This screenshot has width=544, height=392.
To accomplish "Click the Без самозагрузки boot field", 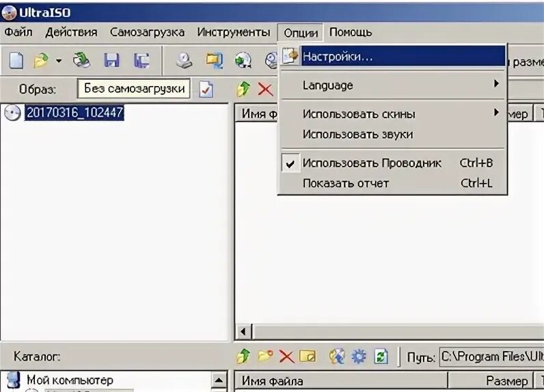I will point(133,89).
